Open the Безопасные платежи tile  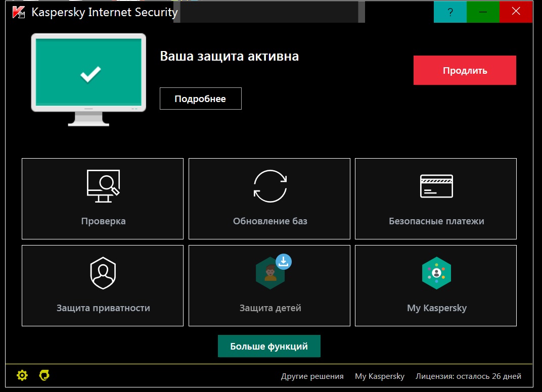pyautogui.click(x=436, y=199)
